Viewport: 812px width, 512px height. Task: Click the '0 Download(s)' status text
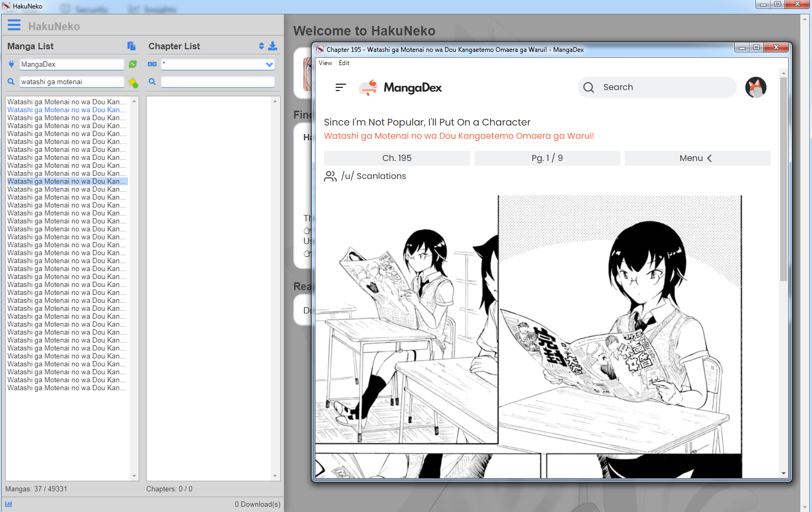coord(258,504)
